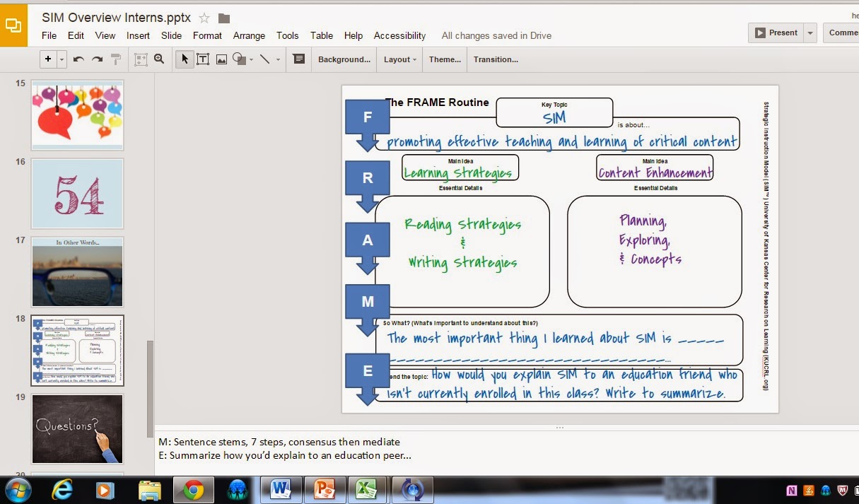Open the Arrange menu

(250, 35)
